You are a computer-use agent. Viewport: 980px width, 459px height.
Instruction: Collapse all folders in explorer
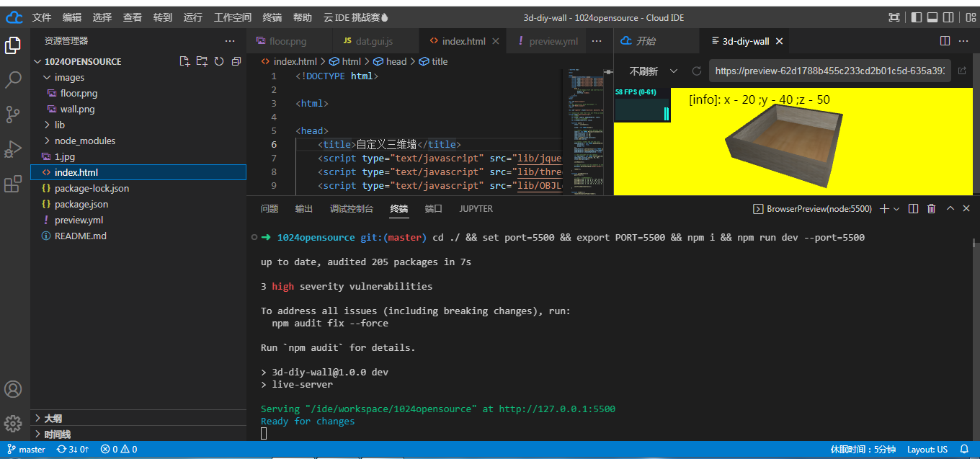click(x=236, y=62)
